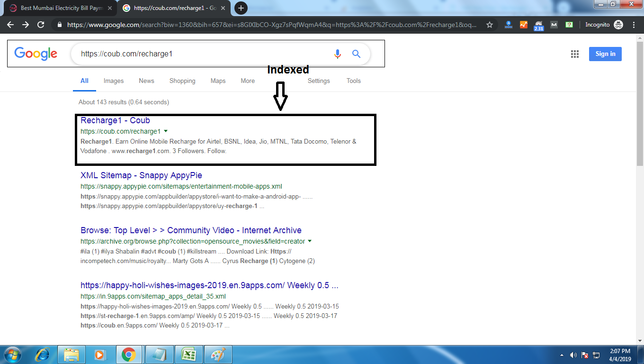Viewport: 644px width, 364px height.
Task: Select the All results tab
Action: coord(84,81)
